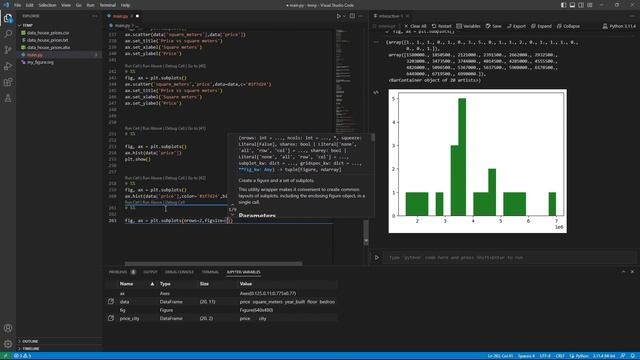Open the Extensions view in activity bar
Image resolution: width=640 pixels, height=360 pixels.
click(x=8, y=82)
